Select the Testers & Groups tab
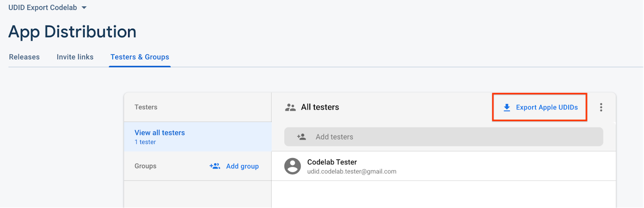Viewport: 644px width, 208px height. (140, 57)
